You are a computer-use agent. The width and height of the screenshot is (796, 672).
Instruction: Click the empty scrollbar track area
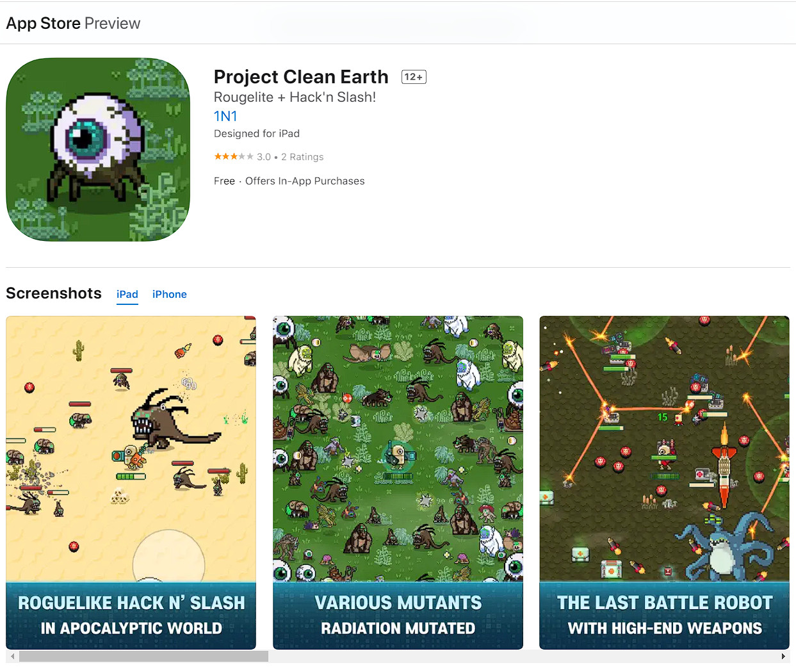[x=523, y=656]
